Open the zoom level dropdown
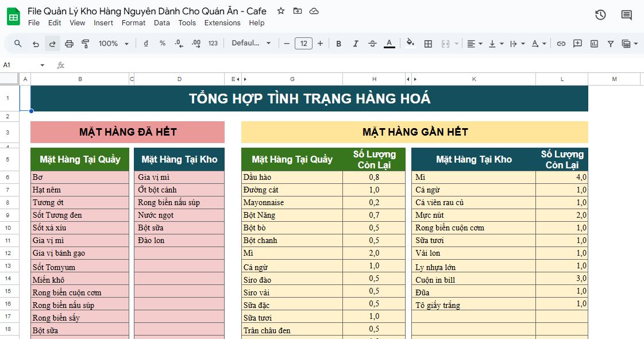 (113, 44)
